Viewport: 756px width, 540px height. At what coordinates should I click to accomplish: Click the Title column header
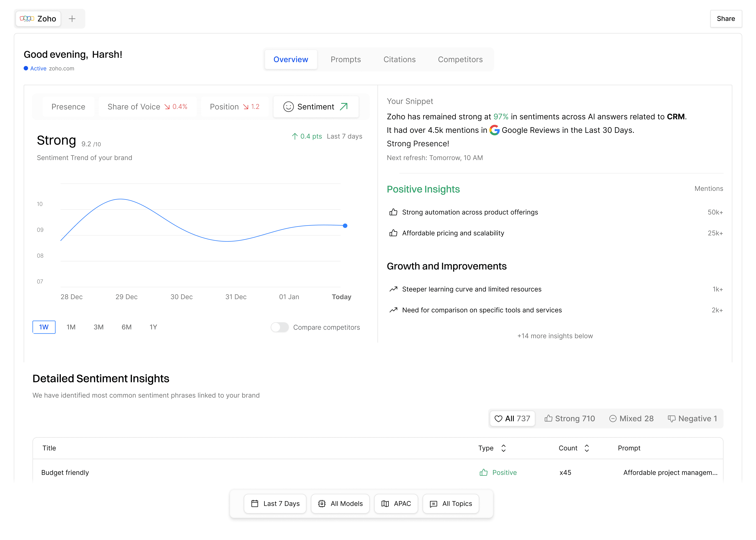[49, 448]
